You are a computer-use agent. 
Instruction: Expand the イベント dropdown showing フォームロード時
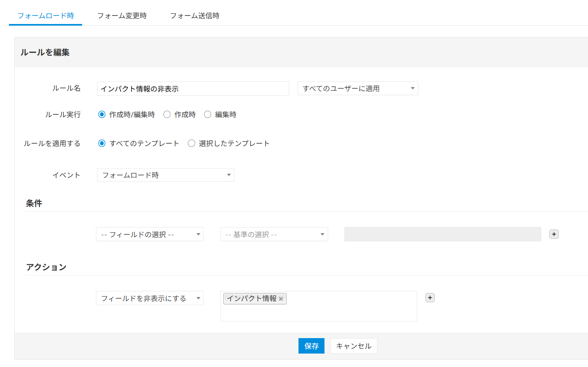click(166, 175)
